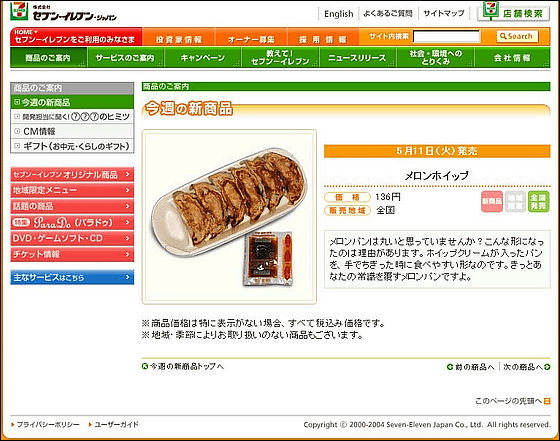Go to 次の商品へ arrow link
This screenshot has width=560, height=441.
526,367
